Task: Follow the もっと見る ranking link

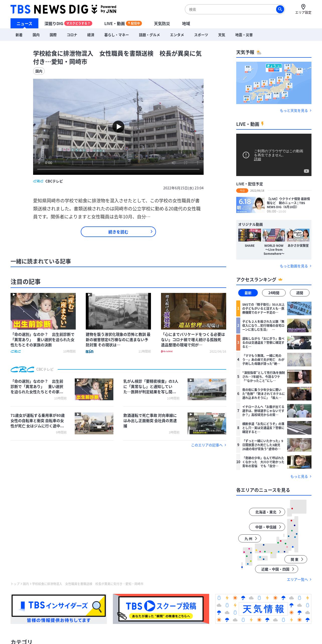Action: click(301, 476)
